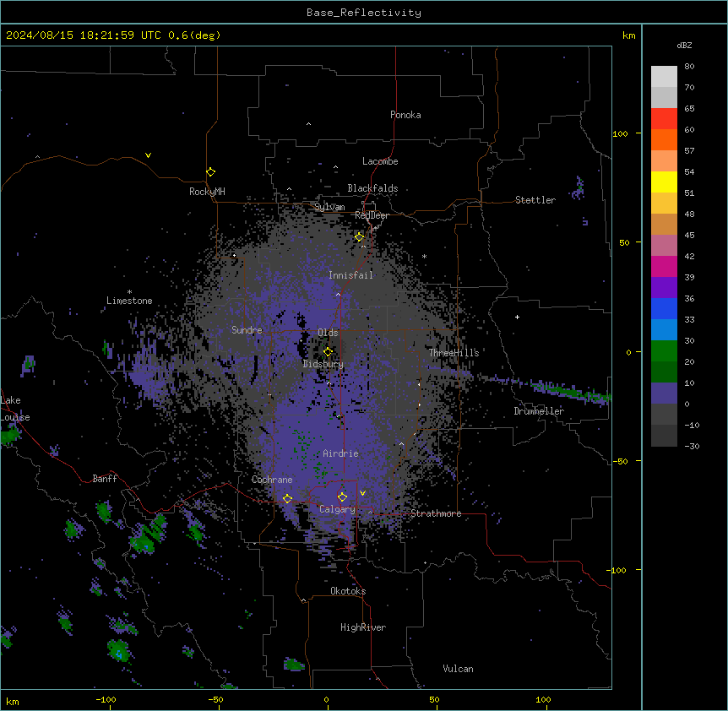This screenshot has width=728, height=711.
Task: Click the Blackfalds label
Action: pyautogui.click(x=372, y=188)
